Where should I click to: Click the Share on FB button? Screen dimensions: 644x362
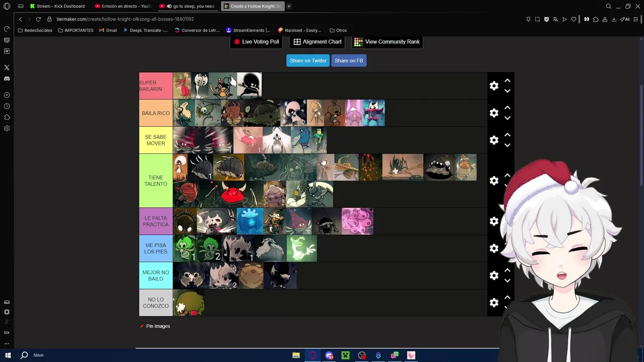tap(349, 60)
